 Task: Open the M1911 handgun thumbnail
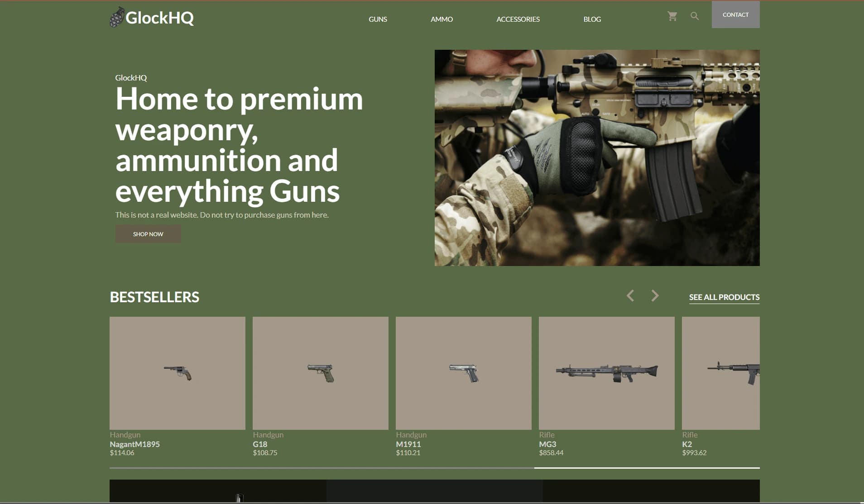pyautogui.click(x=464, y=373)
